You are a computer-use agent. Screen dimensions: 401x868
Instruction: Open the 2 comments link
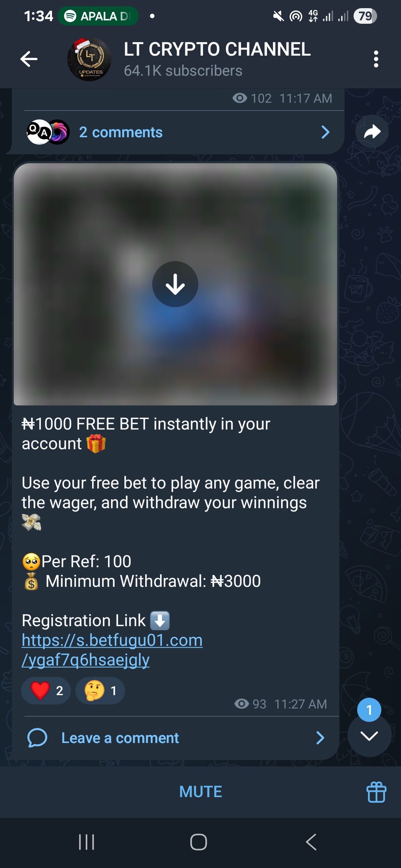pos(121,132)
